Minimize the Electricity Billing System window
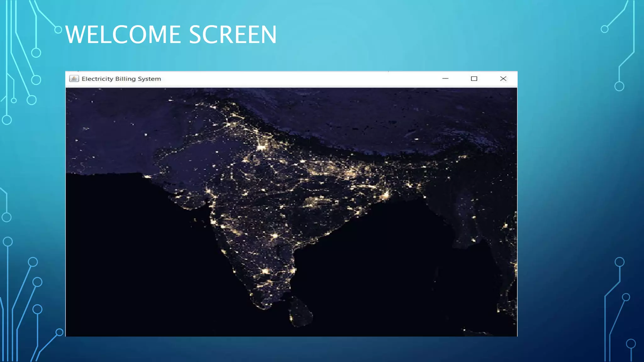 point(445,79)
